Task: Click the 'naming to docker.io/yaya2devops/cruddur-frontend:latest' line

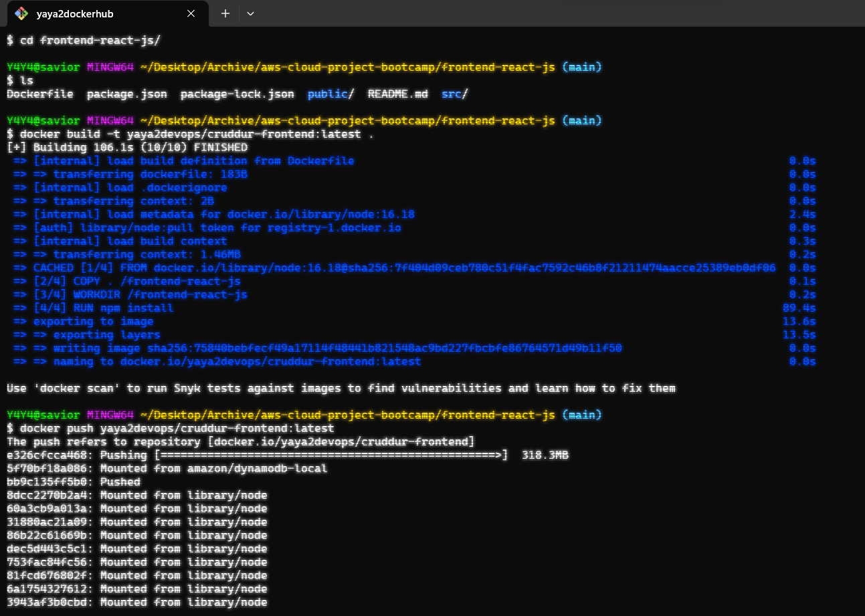Action: (x=217, y=361)
